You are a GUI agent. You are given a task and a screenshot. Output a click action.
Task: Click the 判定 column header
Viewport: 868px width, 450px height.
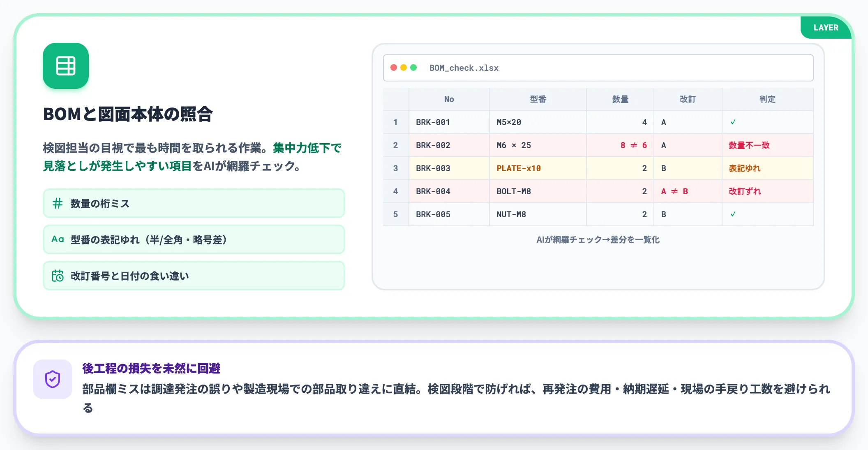coord(767,99)
